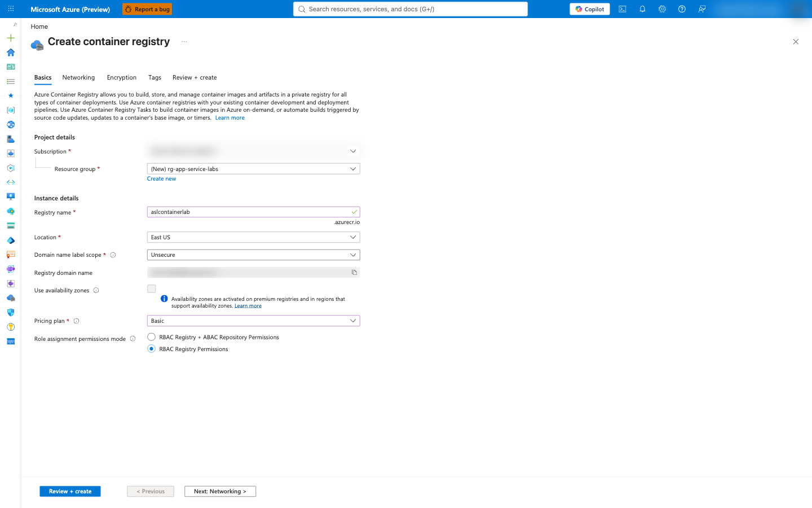Click the Home breadcrumb link
This screenshot has width=812, height=508.
coord(39,27)
